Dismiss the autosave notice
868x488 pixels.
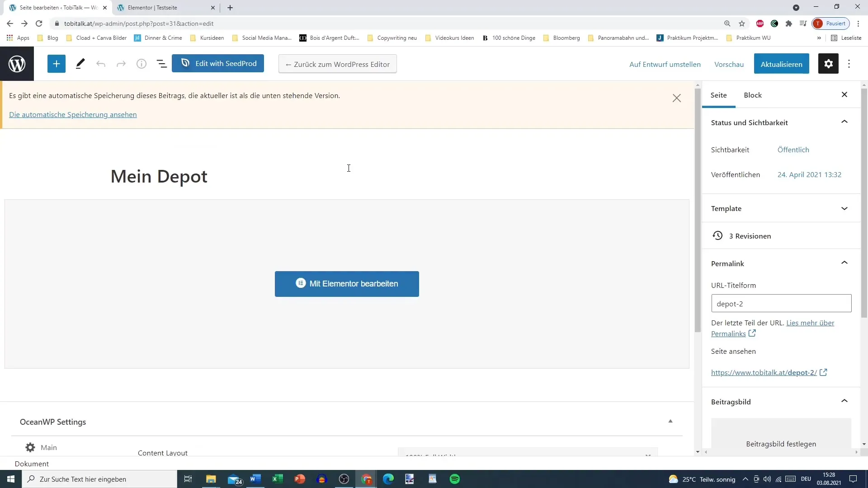[676, 98]
